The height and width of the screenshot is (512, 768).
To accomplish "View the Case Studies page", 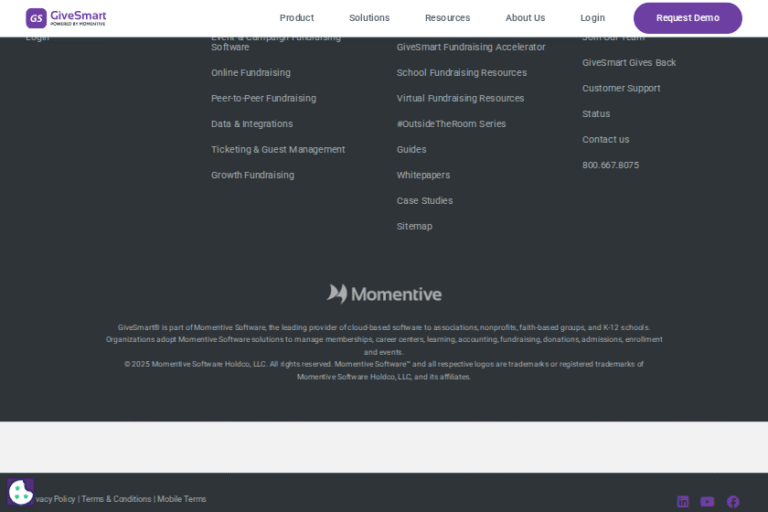I will 424,201.
